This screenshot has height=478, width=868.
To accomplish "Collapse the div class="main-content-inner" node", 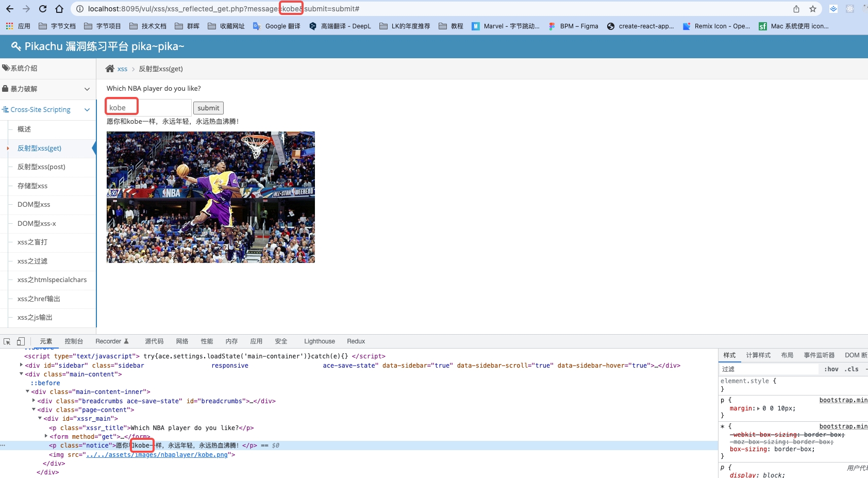I will click(27, 391).
